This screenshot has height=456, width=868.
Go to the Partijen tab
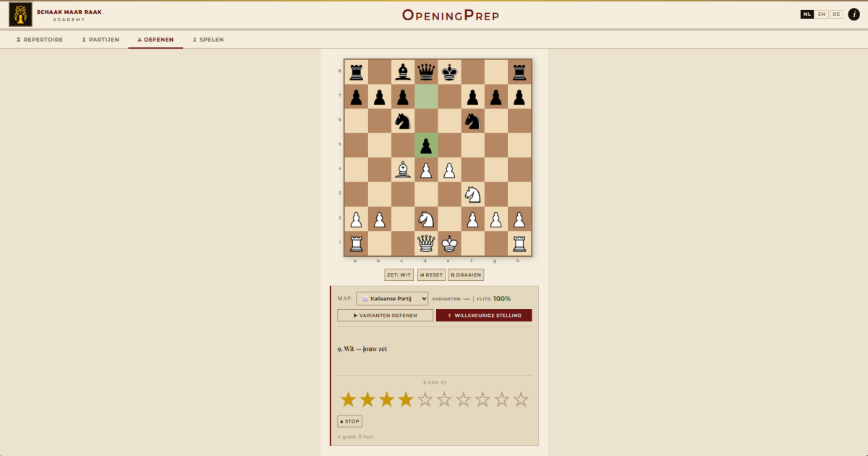click(101, 40)
